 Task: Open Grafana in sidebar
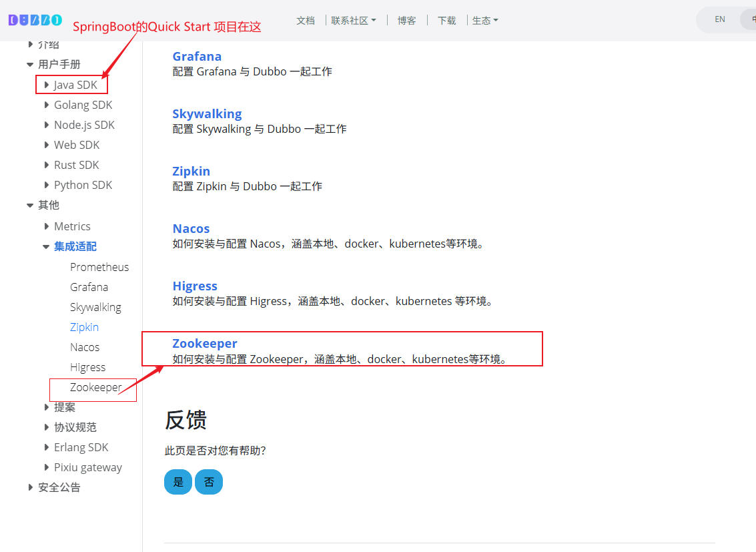(89, 287)
